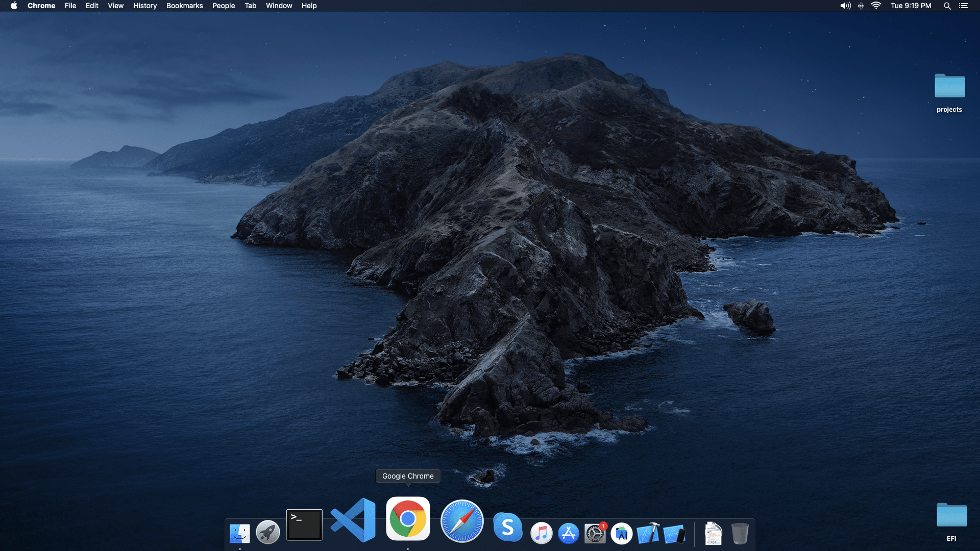
Task: Open the Music app in dock
Action: pyautogui.click(x=542, y=533)
